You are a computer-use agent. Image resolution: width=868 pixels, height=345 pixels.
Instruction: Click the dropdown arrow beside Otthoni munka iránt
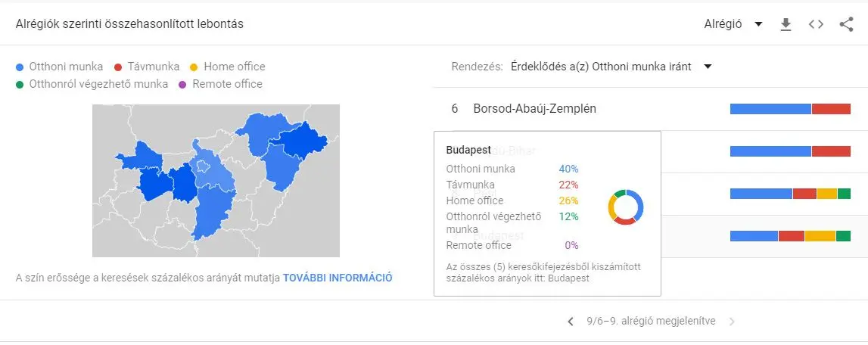coord(708,67)
